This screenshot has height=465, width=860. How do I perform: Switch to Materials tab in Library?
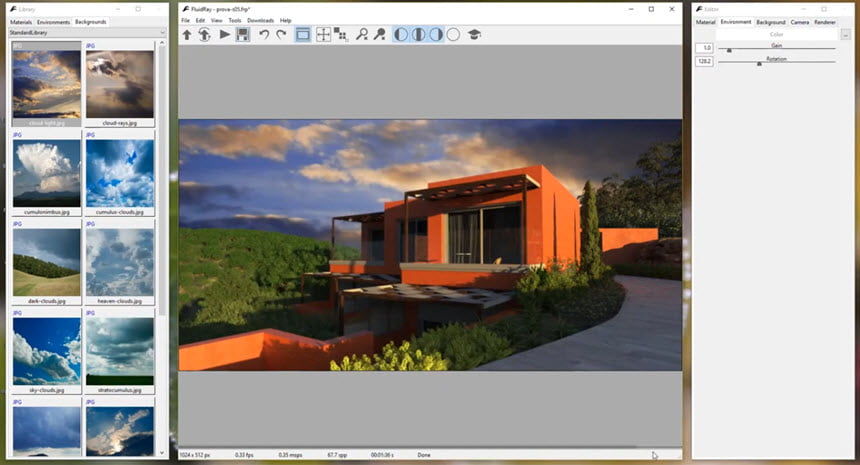pyautogui.click(x=21, y=22)
